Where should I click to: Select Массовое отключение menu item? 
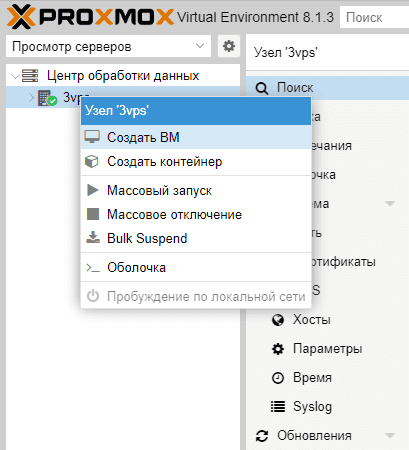196,214
